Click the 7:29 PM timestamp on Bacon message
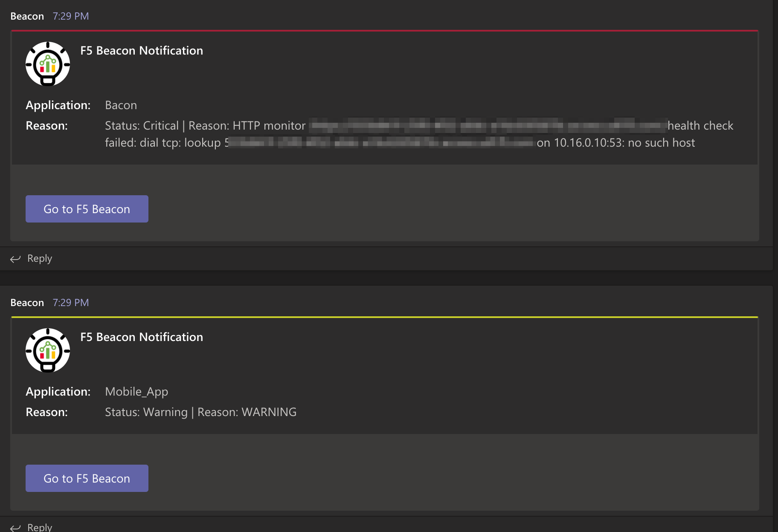This screenshot has height=532, width=778. point(71,16)
